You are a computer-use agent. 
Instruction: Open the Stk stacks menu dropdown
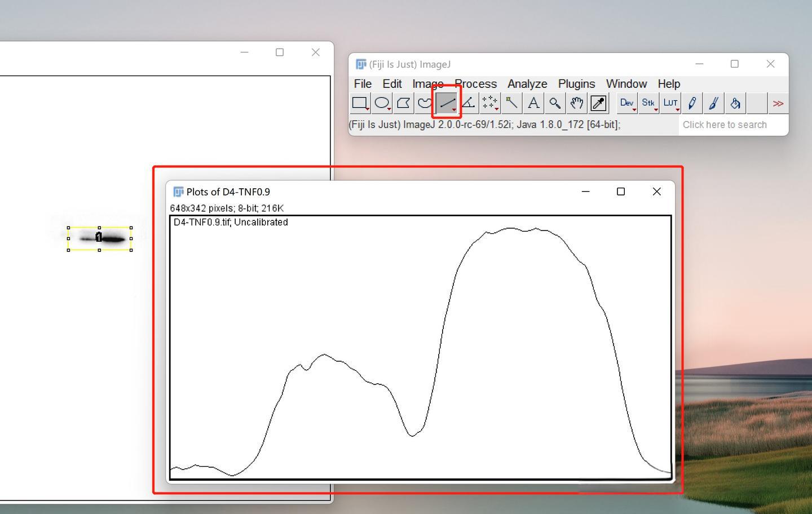coord(648,103)
